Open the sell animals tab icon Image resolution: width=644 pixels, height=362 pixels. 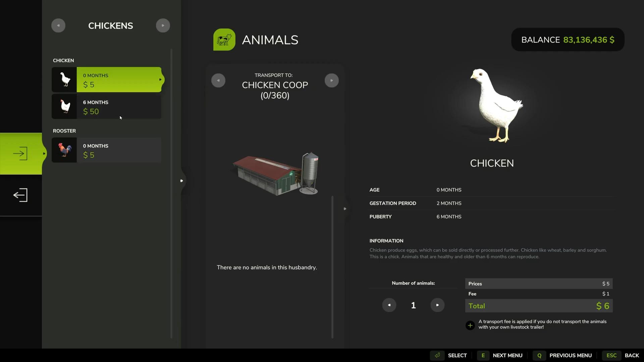pos(20,195)
